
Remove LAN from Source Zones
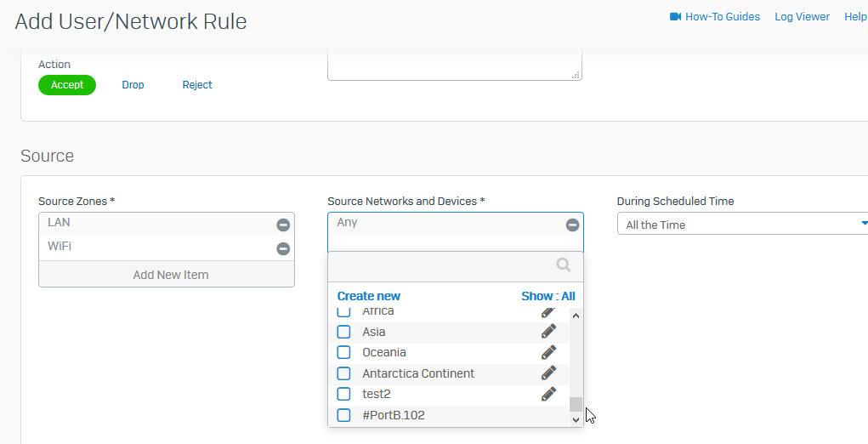(x=283, y=225)
